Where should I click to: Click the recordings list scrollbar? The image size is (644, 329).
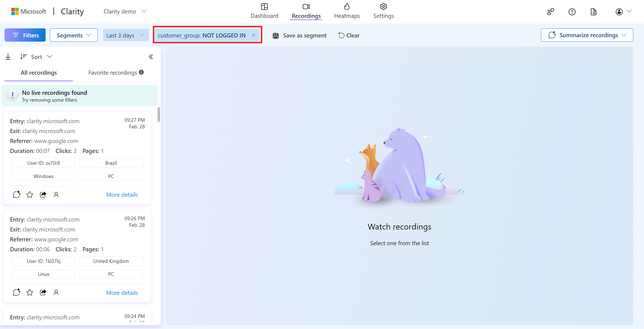pos(159,114)
